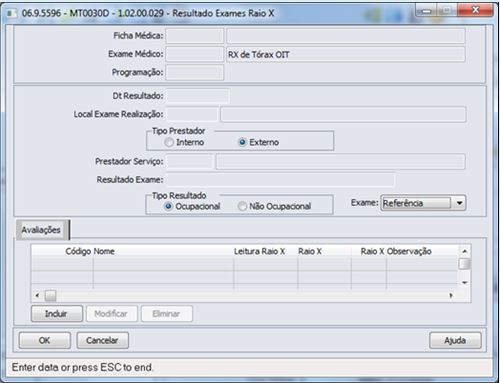This screenshot has height=383, width=500.
Task: Click the grid's scroll down arrow
Action: tap(464, 283)
